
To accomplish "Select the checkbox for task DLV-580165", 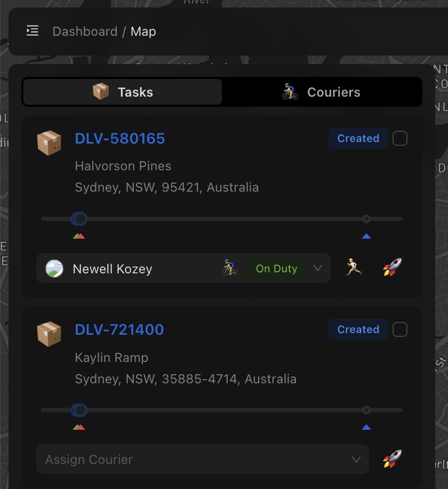I will point(400,138).
